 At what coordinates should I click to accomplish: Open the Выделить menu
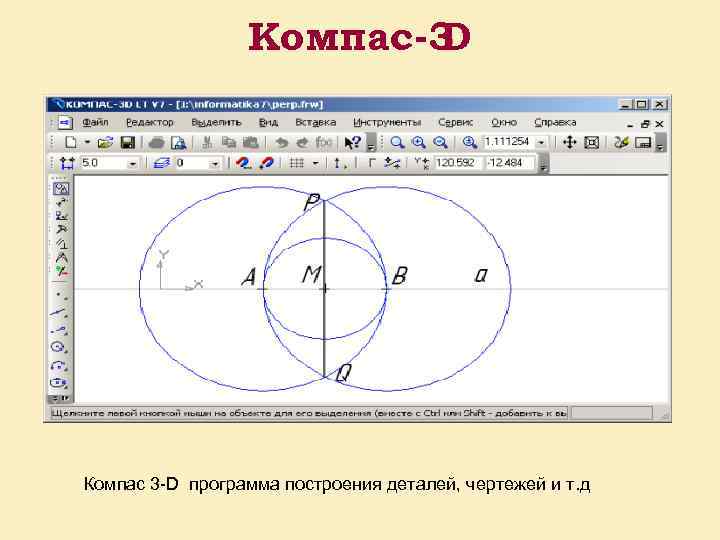tap(216, 123)
